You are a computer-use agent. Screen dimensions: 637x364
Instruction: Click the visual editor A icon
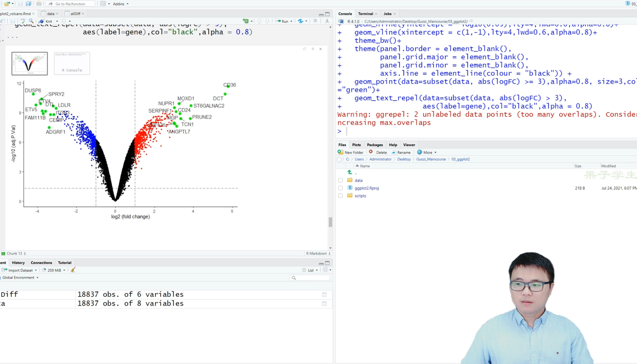click(327, 21)
